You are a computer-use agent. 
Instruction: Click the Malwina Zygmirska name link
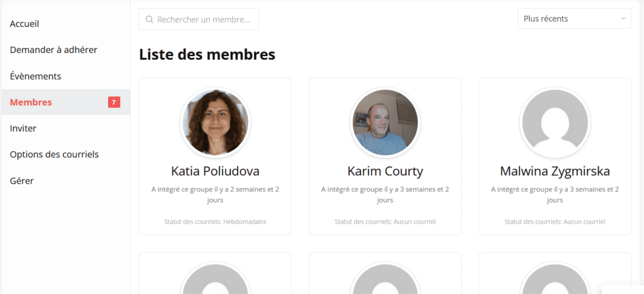coord(555,171)
